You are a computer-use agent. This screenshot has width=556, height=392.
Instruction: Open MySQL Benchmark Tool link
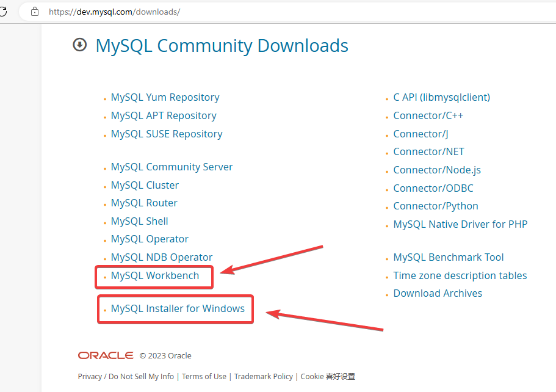coord(449,257)
